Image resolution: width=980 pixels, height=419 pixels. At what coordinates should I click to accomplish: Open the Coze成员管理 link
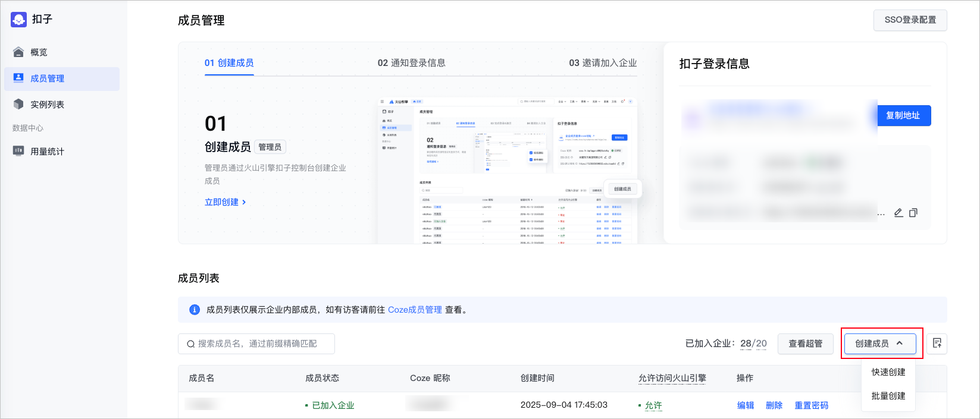pos(415,310)
